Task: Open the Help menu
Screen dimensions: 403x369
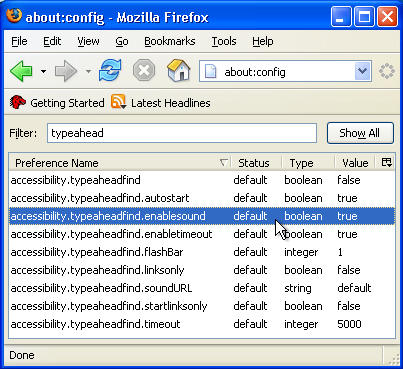Action: click(263, 41)
